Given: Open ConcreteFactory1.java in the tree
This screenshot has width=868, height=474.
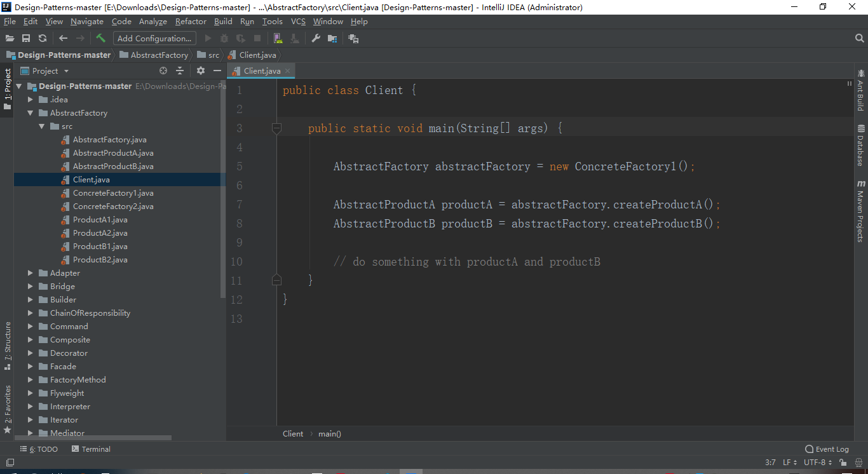Looking at the screenshot, I should [x=113, y=193].
